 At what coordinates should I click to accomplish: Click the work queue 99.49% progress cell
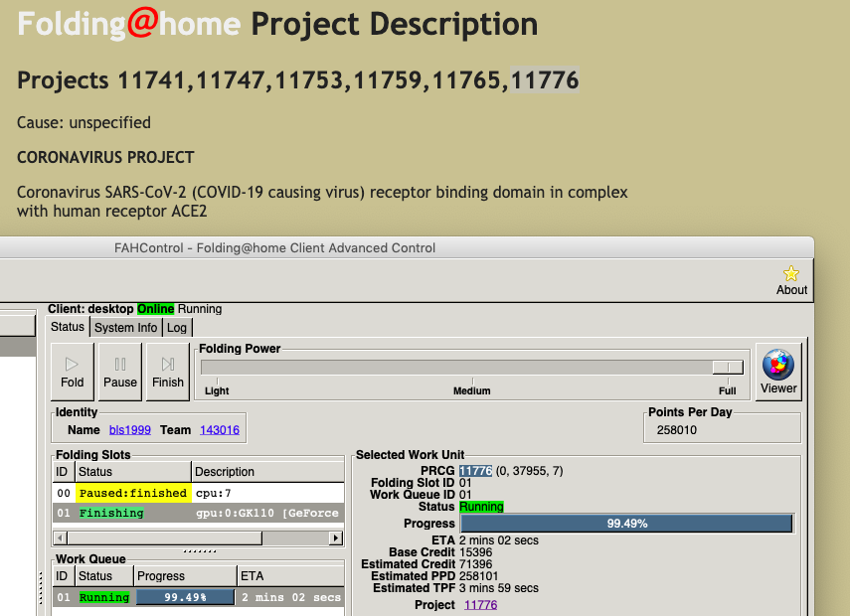click(185, 597)
